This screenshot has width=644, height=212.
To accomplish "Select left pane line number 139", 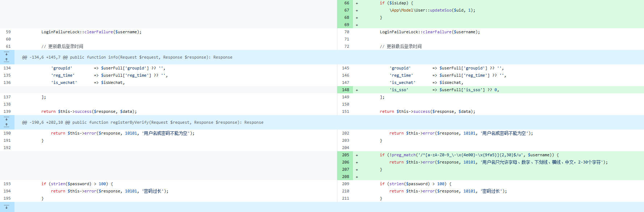I will 7,111.
